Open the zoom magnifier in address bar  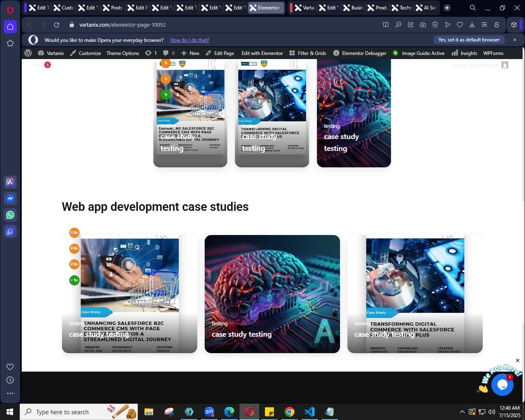(398, 25)
